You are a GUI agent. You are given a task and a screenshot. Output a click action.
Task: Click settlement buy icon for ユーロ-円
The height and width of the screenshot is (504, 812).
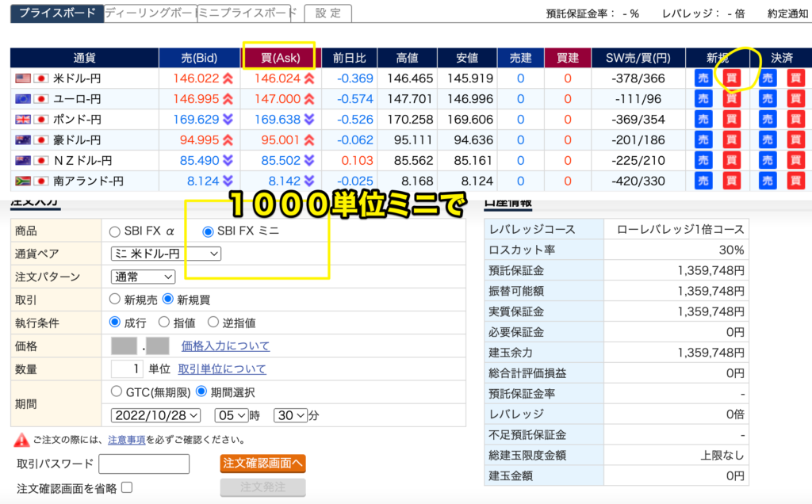point(795,99)
